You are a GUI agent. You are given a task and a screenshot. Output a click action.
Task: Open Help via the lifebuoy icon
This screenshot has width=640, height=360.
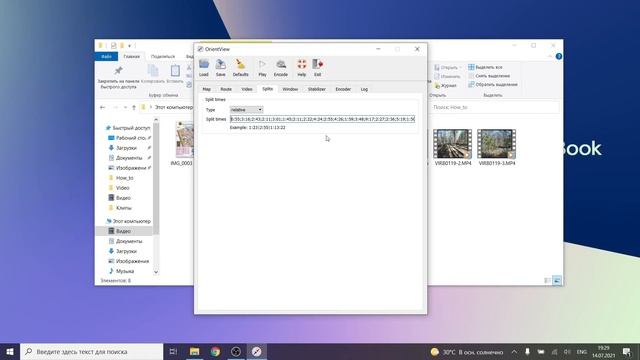click(302, 67)
